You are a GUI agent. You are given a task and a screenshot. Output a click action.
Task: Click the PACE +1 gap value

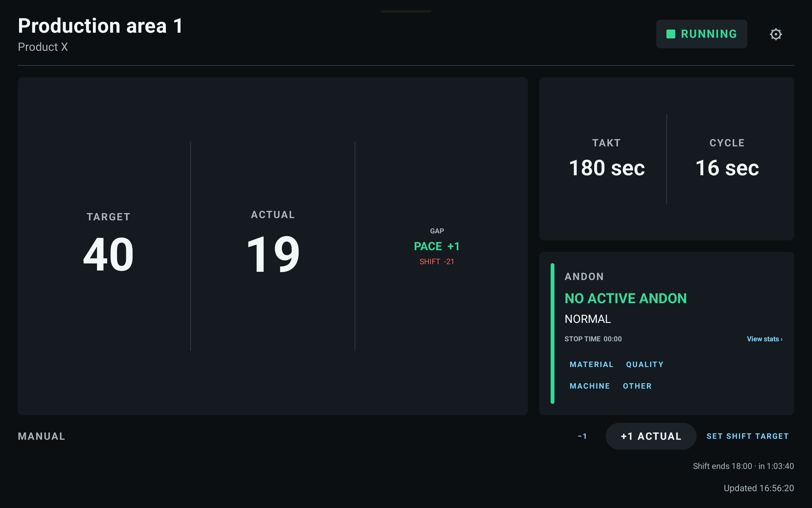(436, 246)
